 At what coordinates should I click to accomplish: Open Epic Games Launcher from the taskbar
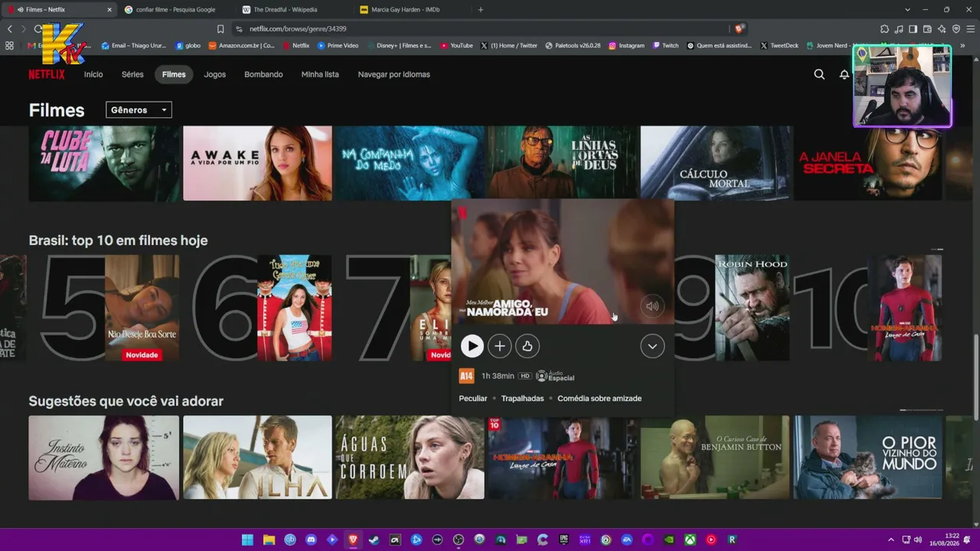[x=564, y=540]
